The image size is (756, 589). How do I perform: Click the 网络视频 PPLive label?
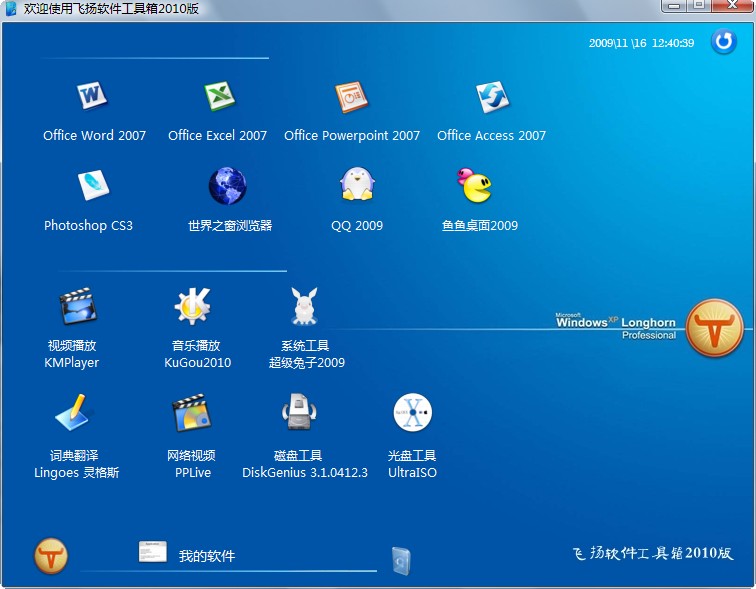click(192, 464)
